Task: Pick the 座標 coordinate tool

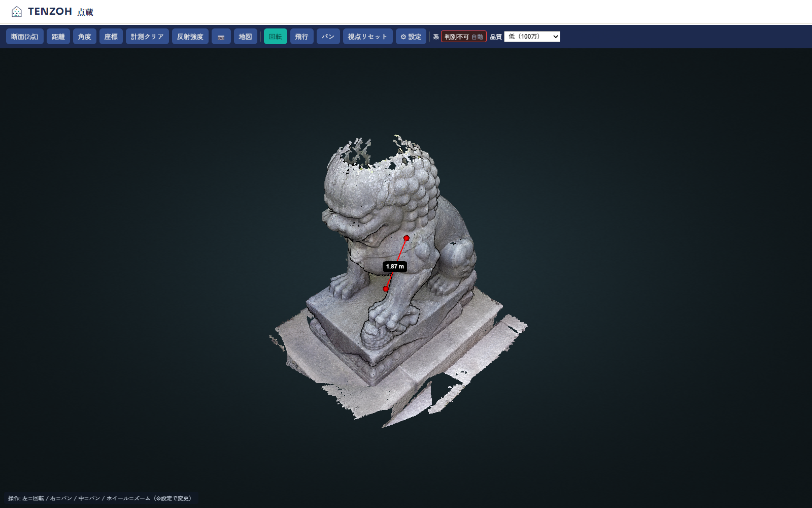Action: point(111,37)
